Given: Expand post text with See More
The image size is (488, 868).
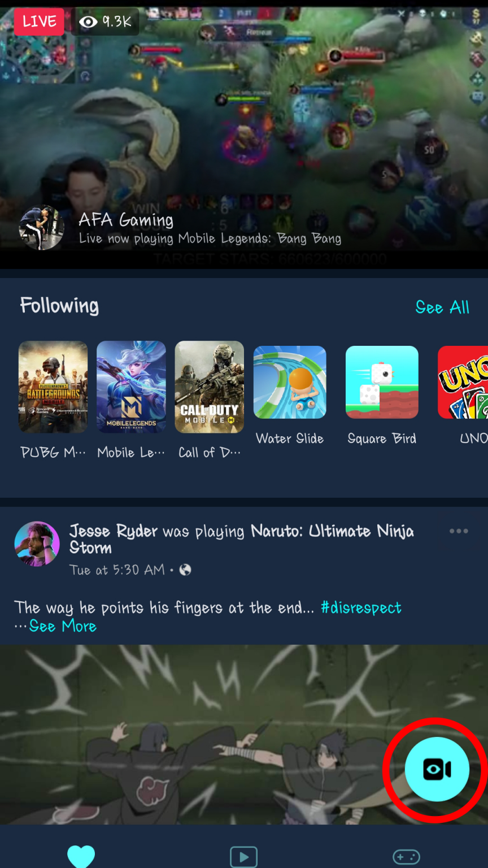Looking at the screenshot, I should 62,626.
